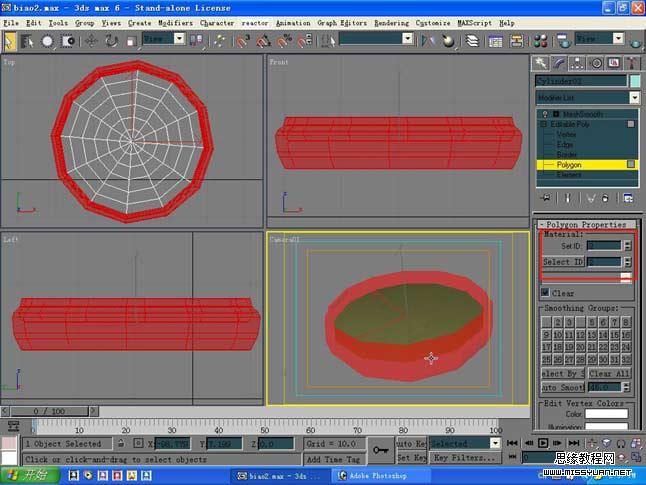The height and width of the screenshot is (485, 646).
Task: Collapse the Editable Poly stack entry
Action: pos(543,124)
